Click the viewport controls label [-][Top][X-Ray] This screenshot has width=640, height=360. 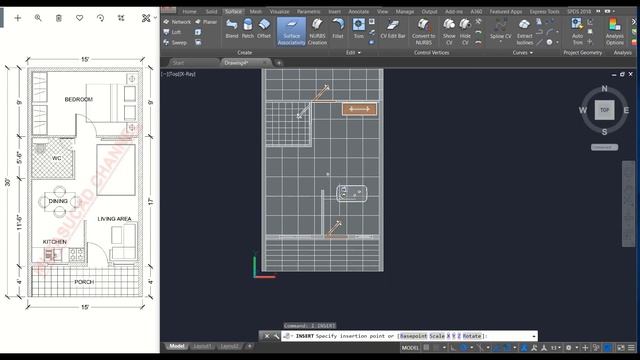coord(178,74)
